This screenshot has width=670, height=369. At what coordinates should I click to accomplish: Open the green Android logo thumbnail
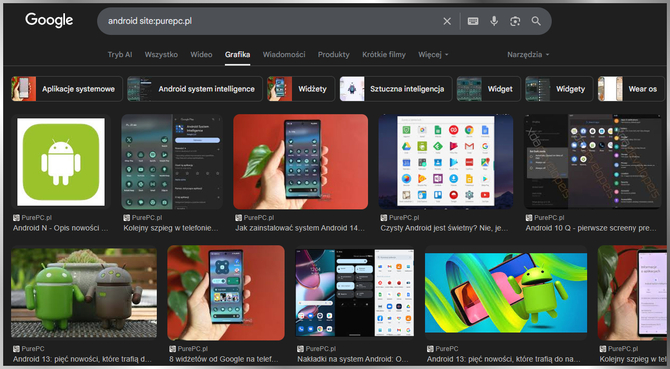(x=61, y=162)
